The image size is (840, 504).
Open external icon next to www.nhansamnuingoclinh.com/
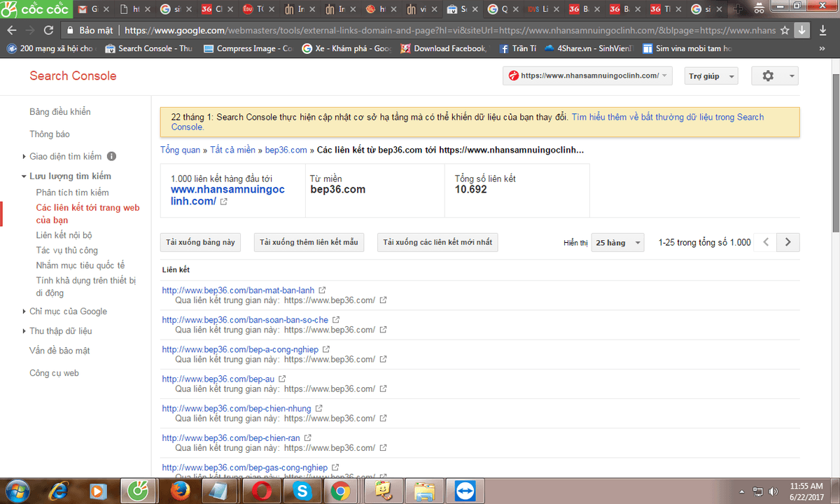[223, 202]
